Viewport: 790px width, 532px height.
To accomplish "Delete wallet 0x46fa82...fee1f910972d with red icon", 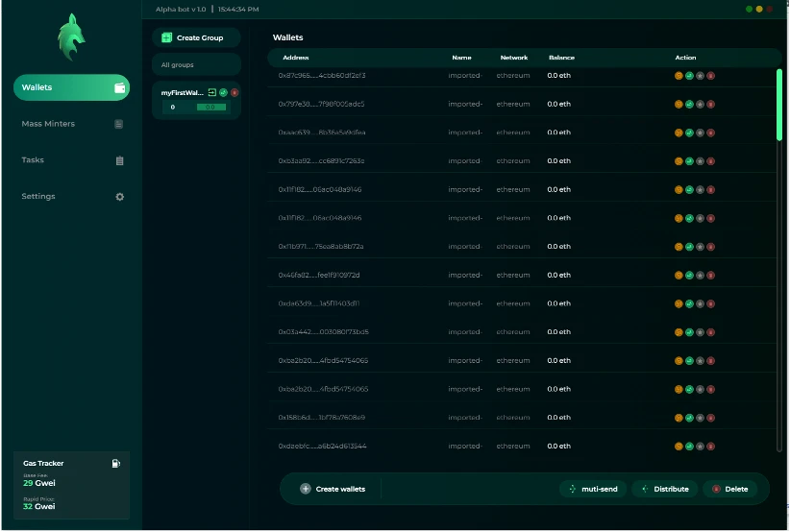I will (710, 276).
